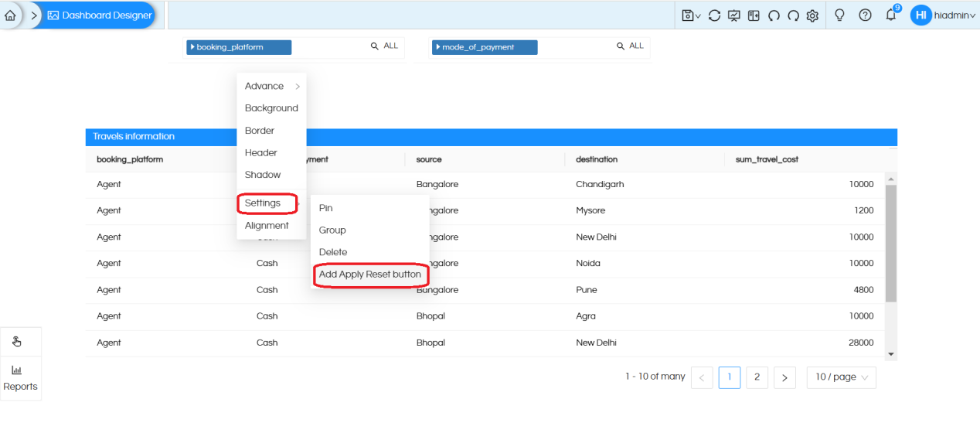This screenshot has width=980, height=423.
Task: Expand the mode_of_payment filter
Action: [x=485, y=47]
